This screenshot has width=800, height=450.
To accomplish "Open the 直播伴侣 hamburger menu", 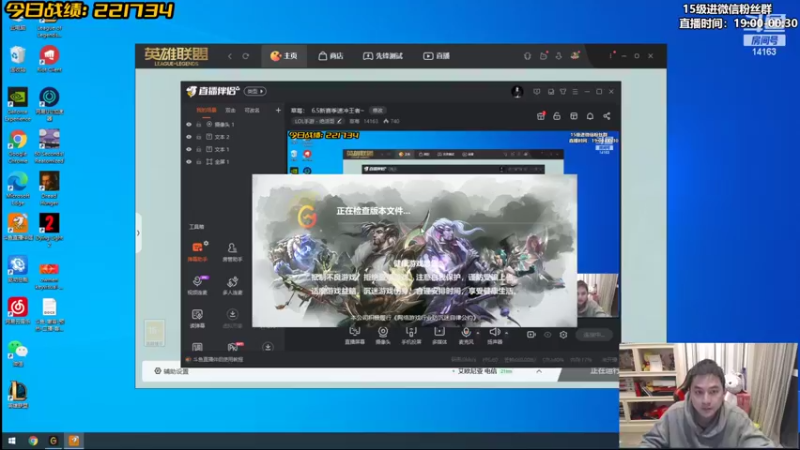I will (x=575, y=92).
